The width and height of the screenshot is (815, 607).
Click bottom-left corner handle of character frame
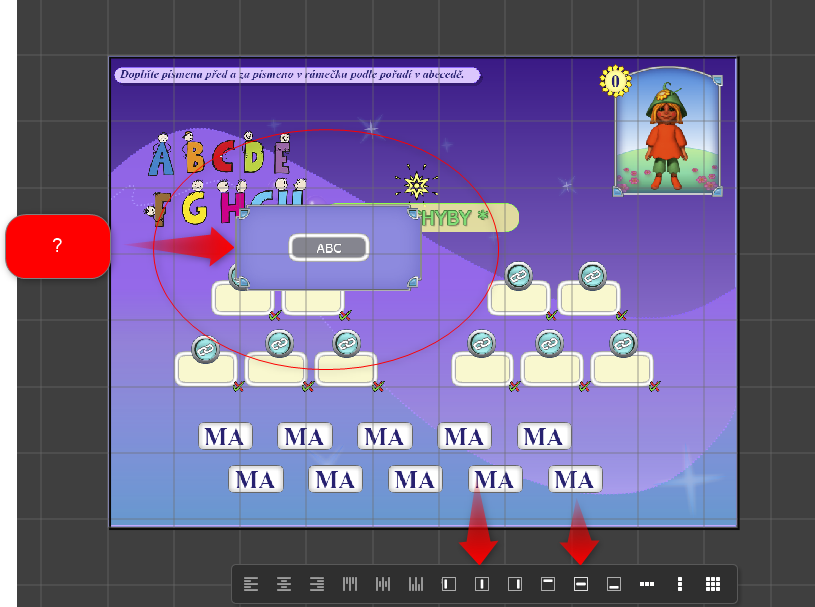pos(618,191)
